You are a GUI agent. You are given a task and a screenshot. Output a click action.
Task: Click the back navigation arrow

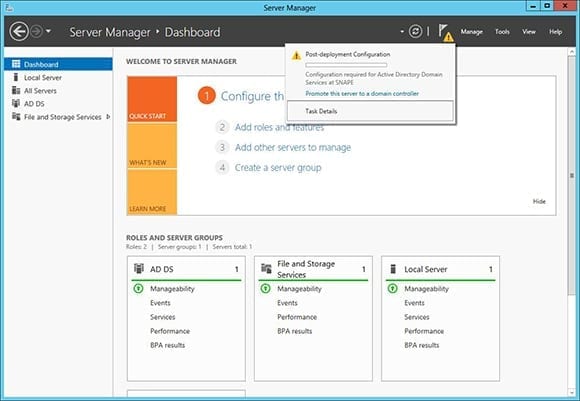(19, 31)
